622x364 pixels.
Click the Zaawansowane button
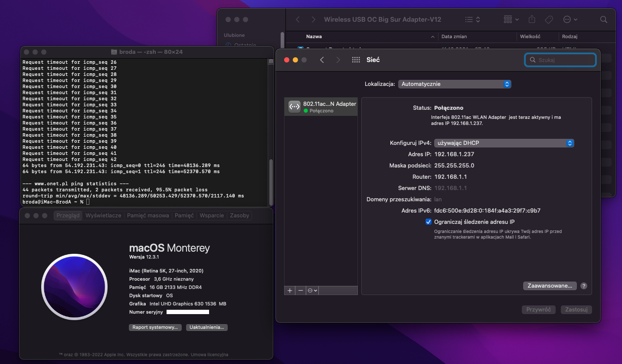pos(550,286)
